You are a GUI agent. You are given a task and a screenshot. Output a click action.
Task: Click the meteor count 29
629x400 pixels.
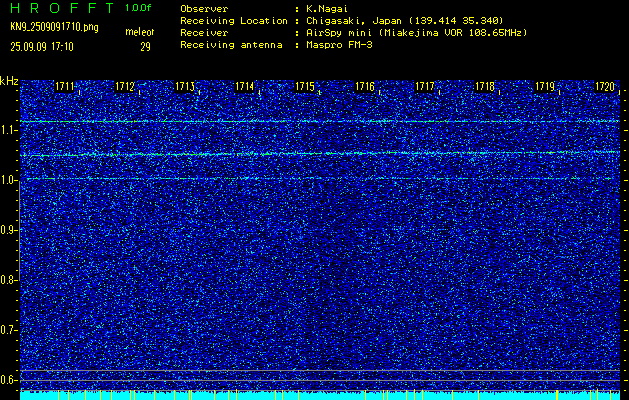pyautogui.click(x=145, y=47)
